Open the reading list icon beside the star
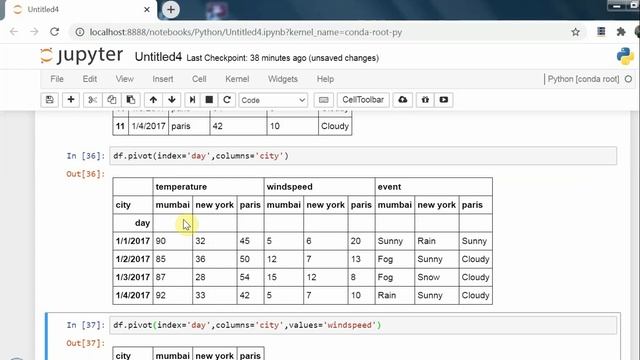 point(601,32)
